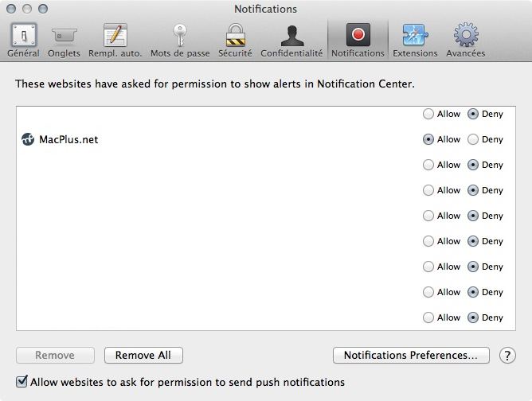Switch to the Onglets preferences pane
Image resolution: width=532 pixels, height=401 pixels.
(x=64, y=40)
